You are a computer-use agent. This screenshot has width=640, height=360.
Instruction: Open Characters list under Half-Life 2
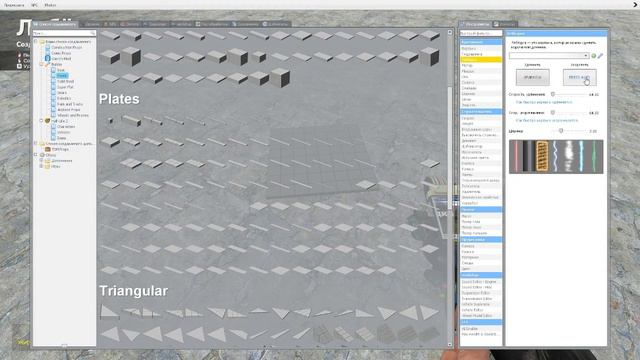[66, 127]
